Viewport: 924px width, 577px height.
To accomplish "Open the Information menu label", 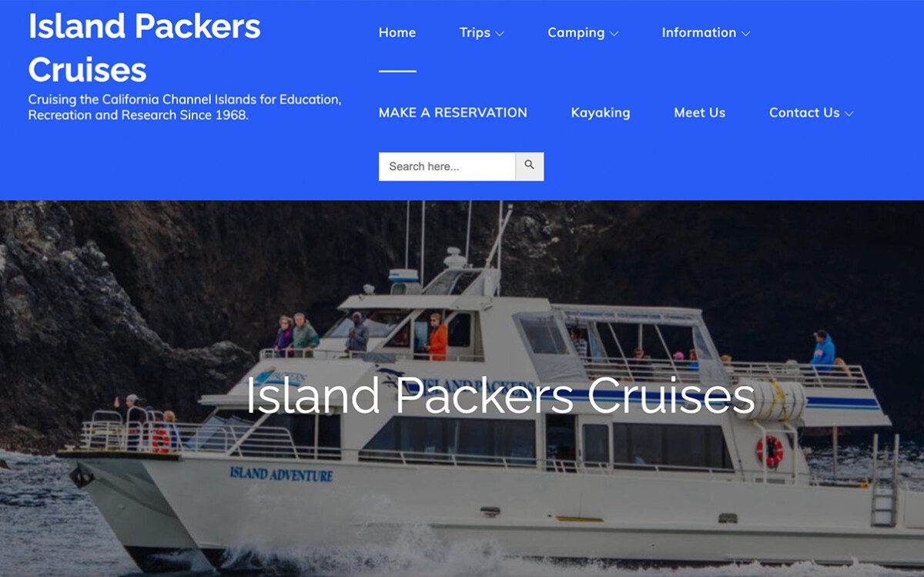I will (699, 32).
